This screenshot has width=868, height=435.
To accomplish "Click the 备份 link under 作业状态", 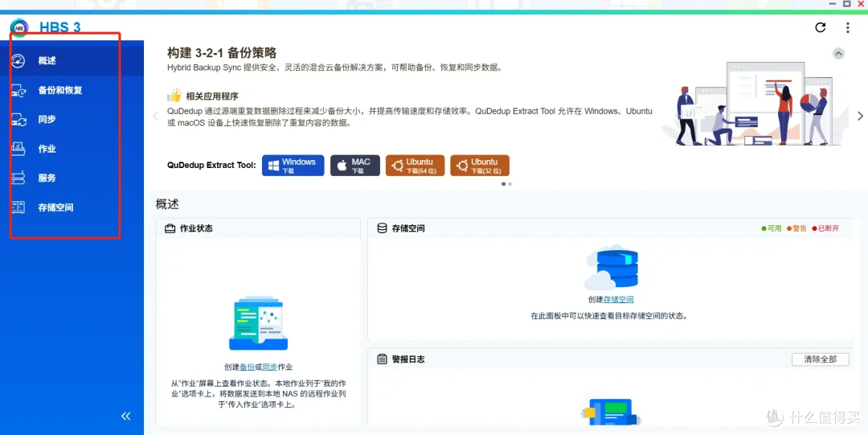I will [247, 367].
